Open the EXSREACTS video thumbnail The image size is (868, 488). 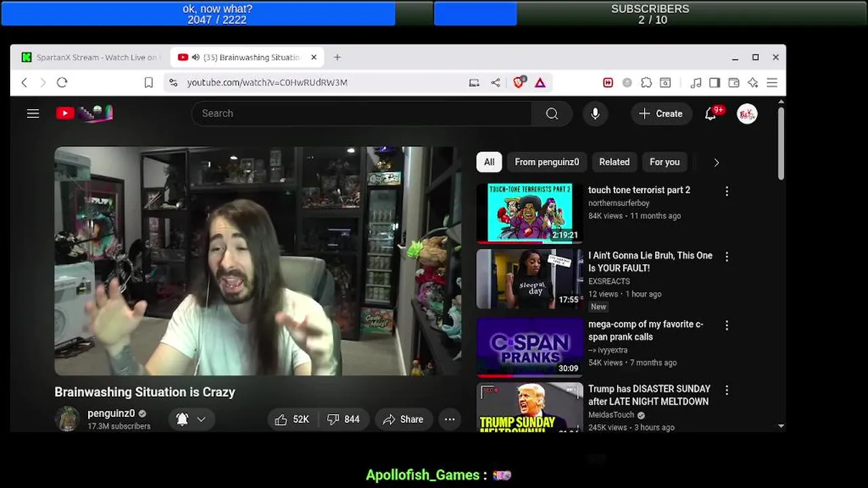[530, 279]
